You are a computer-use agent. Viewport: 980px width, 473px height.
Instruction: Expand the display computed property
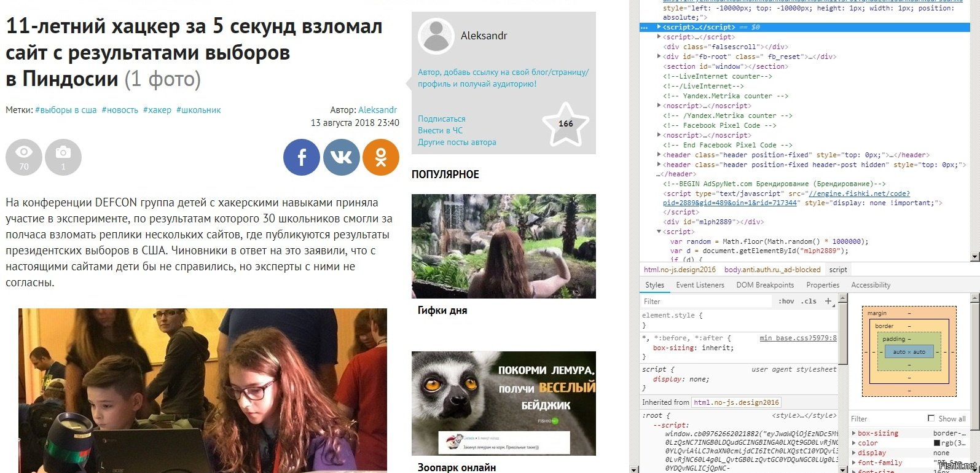pos(853,453)
